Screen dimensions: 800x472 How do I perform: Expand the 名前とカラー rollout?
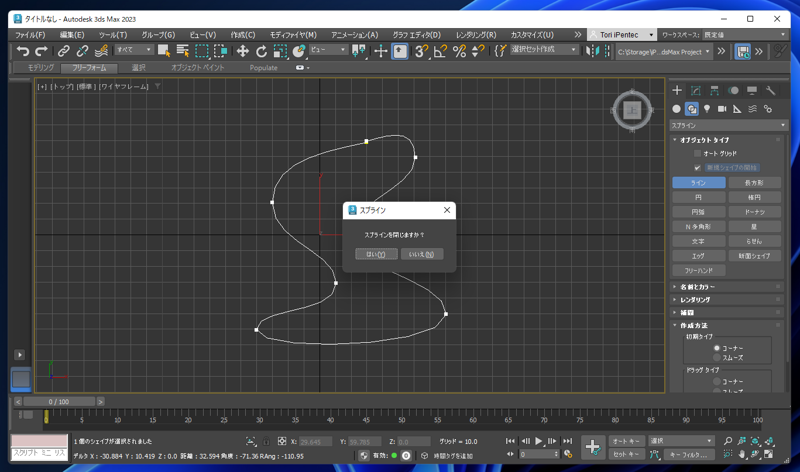[x=728, y=287]
